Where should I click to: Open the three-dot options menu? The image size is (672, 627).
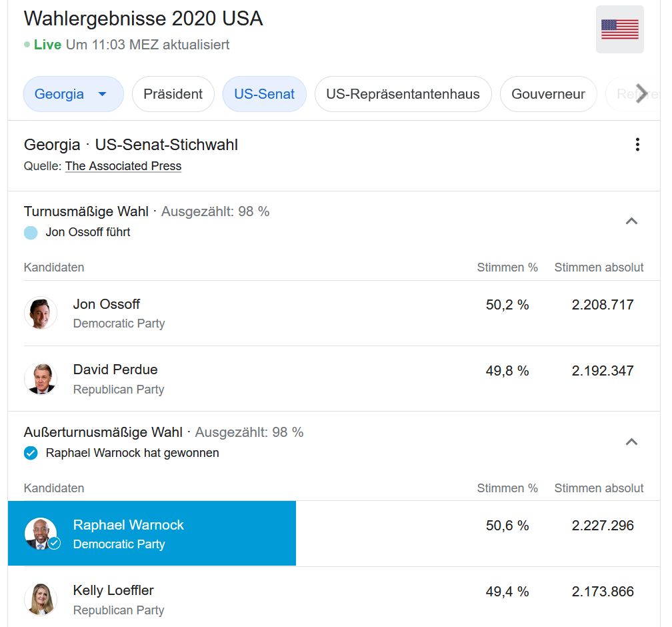tap(637, 144)
